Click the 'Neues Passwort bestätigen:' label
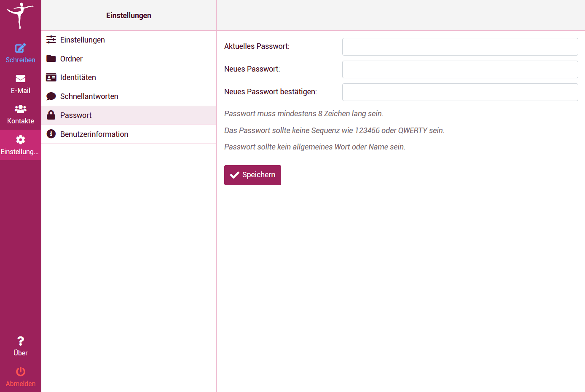This screenshot has height=392, width=585. point(271,92)
